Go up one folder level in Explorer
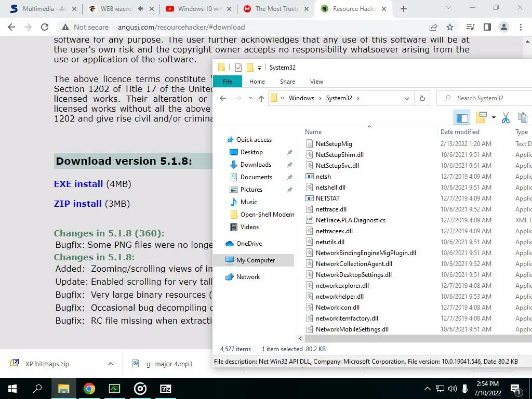 [x=261, y=98]
